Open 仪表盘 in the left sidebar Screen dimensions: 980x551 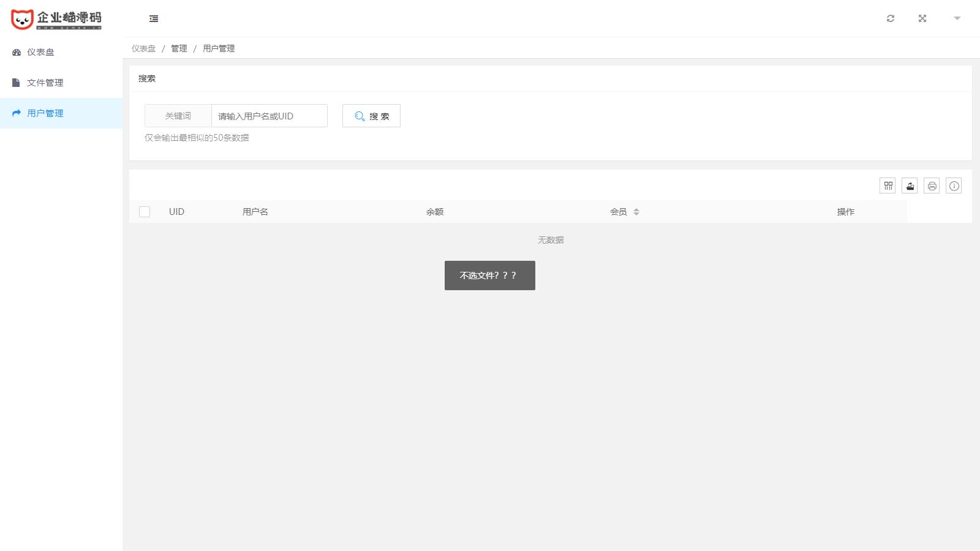[x=40, y=52]
